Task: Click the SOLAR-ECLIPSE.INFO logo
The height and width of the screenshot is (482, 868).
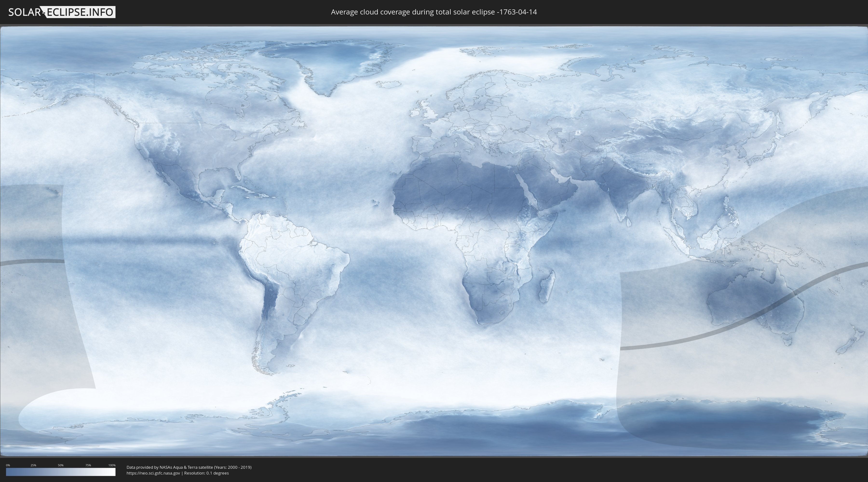Action: (62, 12)
